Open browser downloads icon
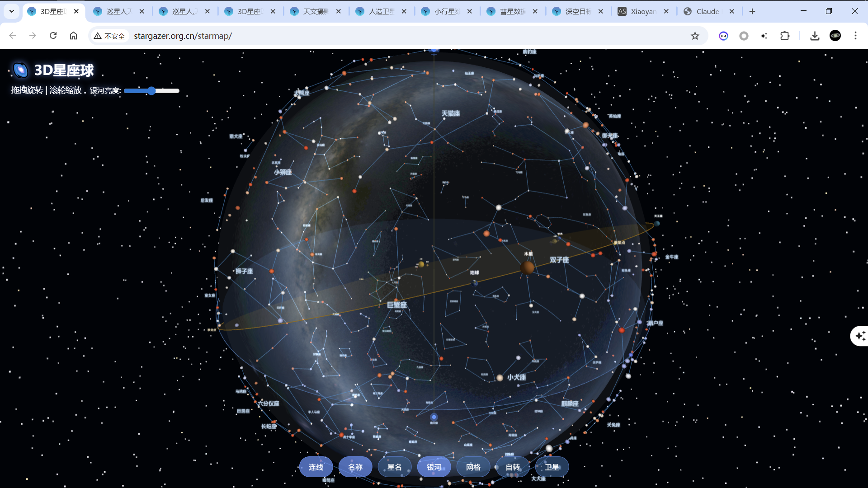The width and height of the screenshot is (868, 488). pos(815,36)
